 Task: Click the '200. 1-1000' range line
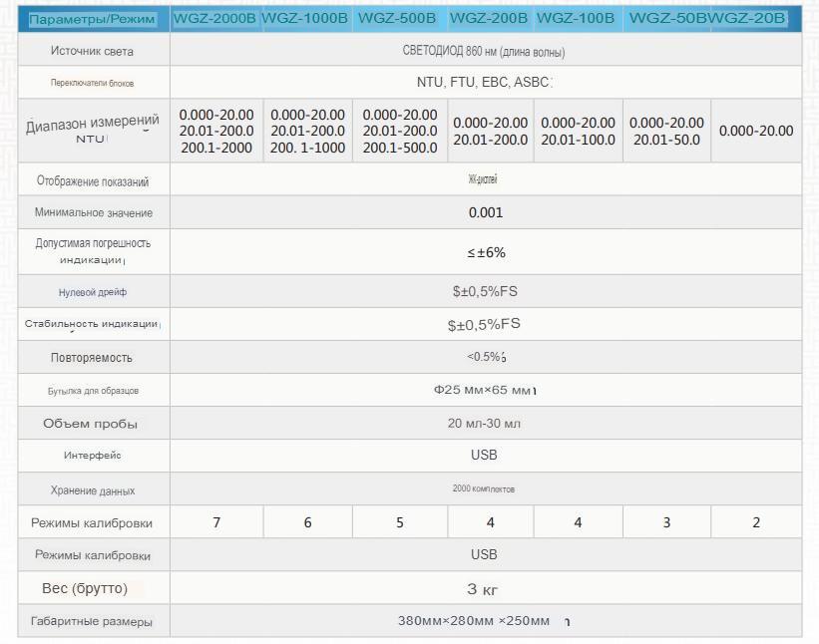pos(307,148)
